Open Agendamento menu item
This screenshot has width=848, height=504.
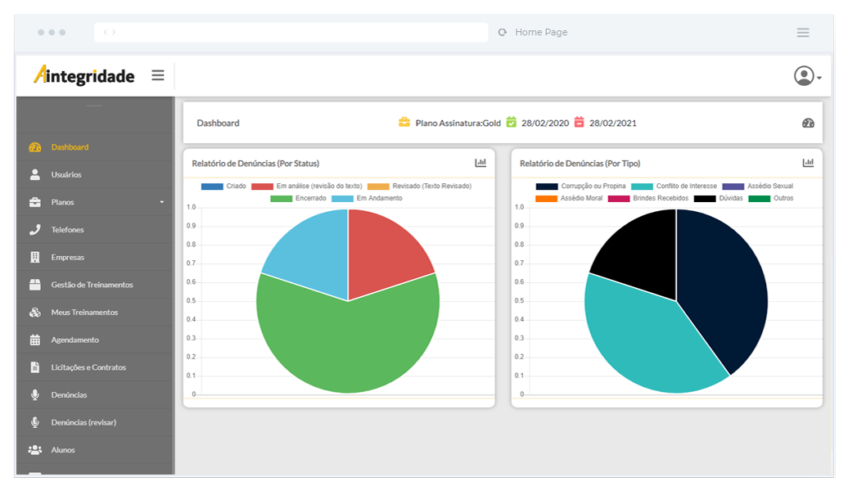point(95,340)
